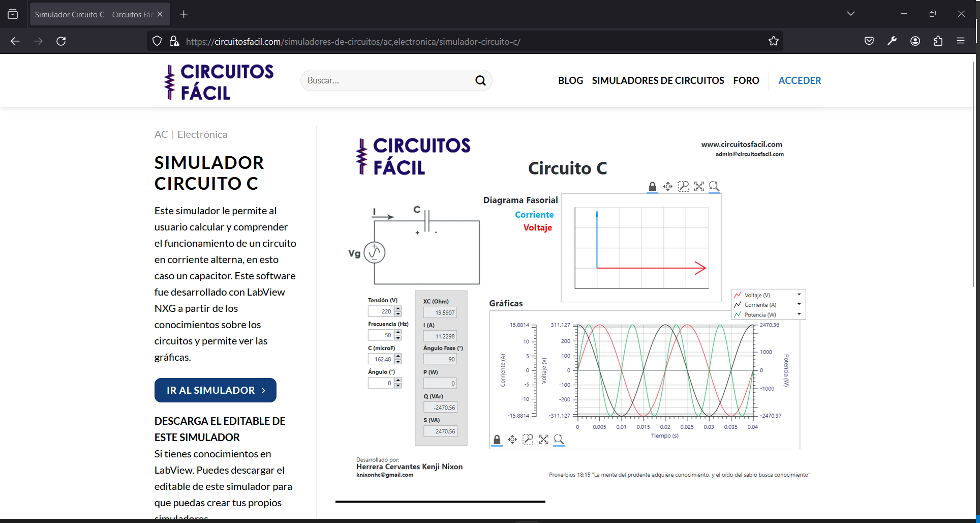The image size is (980, 523).
Task: Decrease Tensión (V) with the down arrow
Action: pyautogui.click(x=398, y=314)
